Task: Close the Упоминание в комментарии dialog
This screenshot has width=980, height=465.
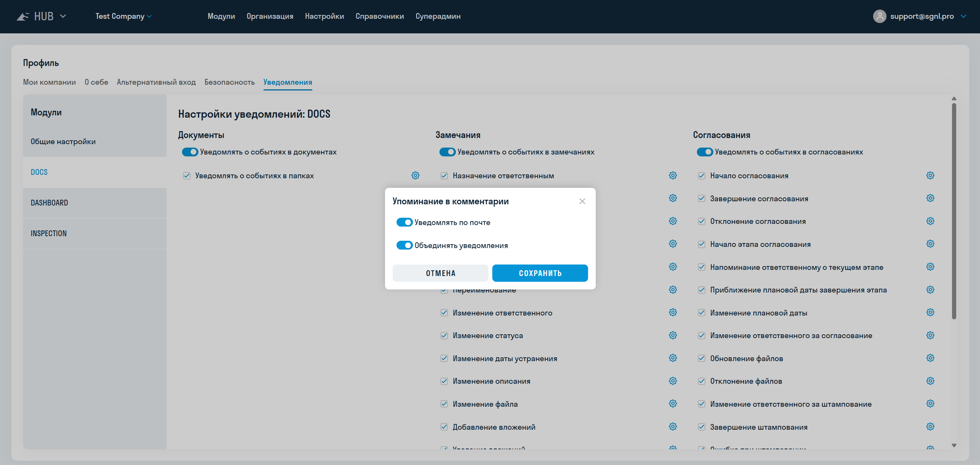Action: [x=582, y=201]
